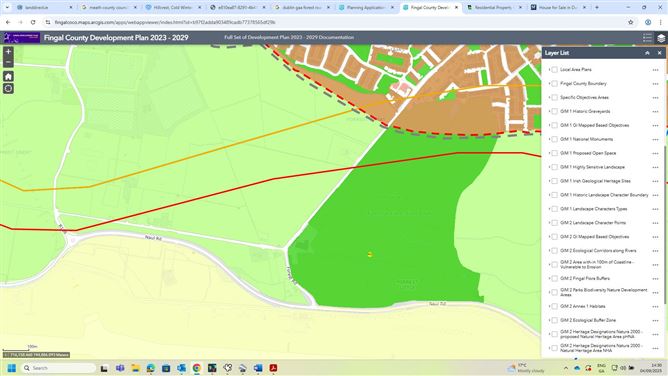Zoom in on the map

point(8,52)
